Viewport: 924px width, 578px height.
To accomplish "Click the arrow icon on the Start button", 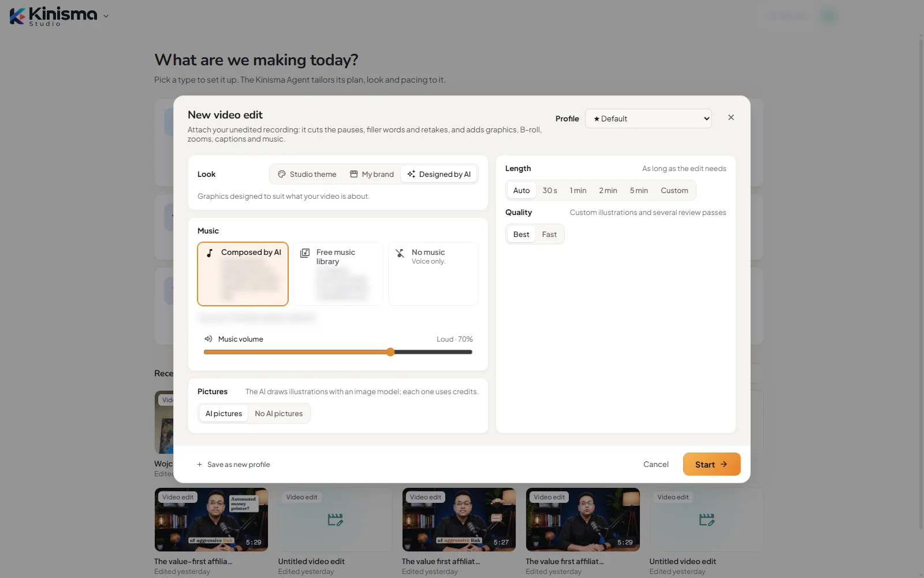I will 724,464.
